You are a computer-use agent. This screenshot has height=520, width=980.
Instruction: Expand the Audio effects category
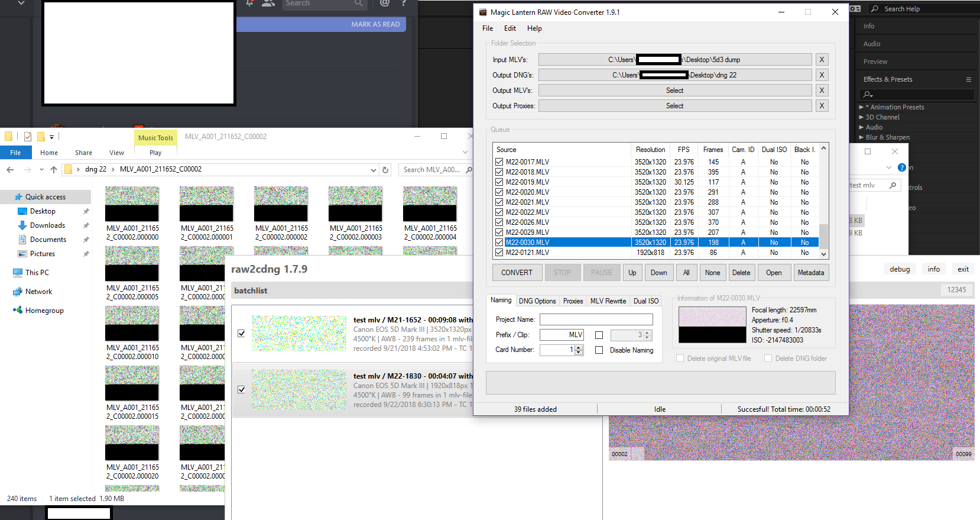tap(861, 127)
